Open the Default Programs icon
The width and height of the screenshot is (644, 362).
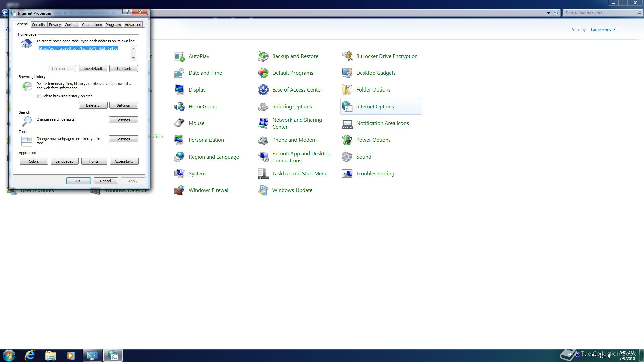coord(263,73)
